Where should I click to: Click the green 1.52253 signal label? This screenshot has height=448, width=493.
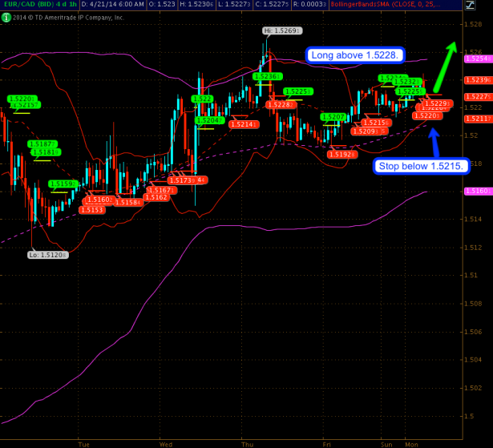click(x=298, y=91)
